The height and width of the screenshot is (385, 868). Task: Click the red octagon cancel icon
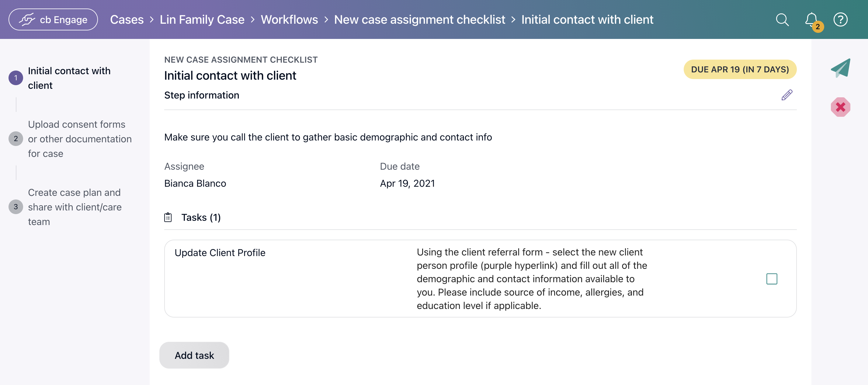[x=840, y=107]
